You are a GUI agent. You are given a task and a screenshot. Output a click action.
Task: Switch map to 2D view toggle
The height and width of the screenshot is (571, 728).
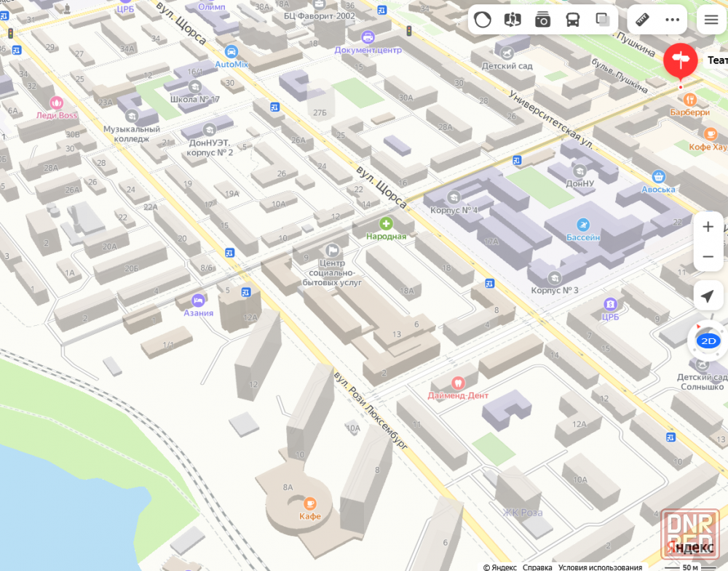point(708,341)
